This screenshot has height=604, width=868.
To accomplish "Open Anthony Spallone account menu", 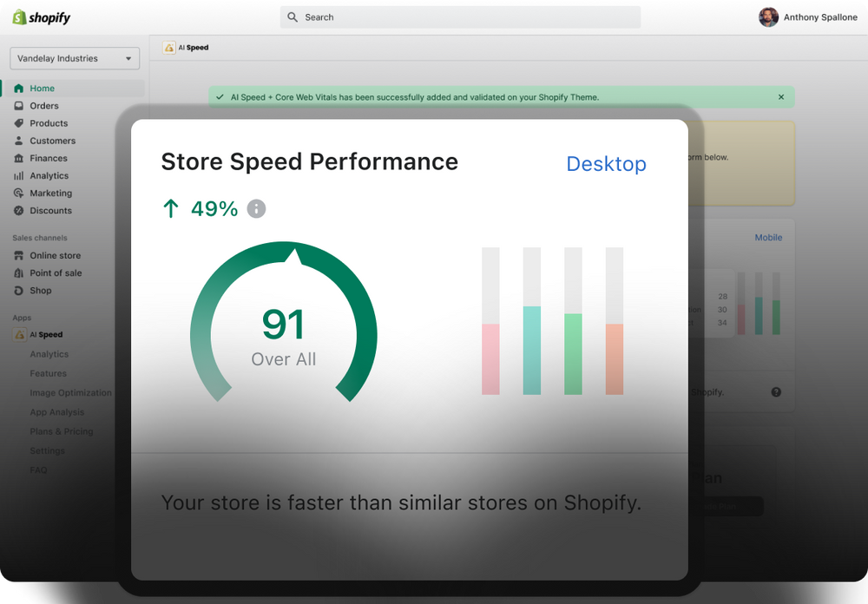I will click(807, 17).
